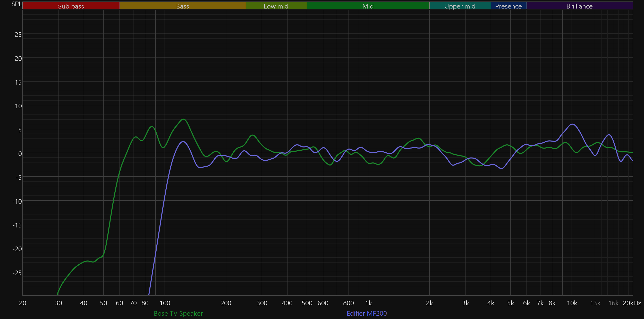Click the SPL axis label
This screenshot has height=319, width=644.
(x=16, y=4)
